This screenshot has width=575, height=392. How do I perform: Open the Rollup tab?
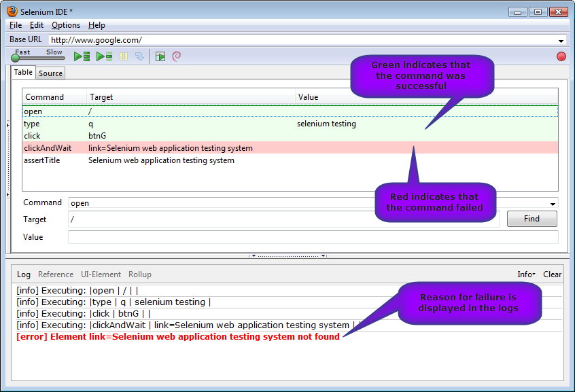click(140, 274)
